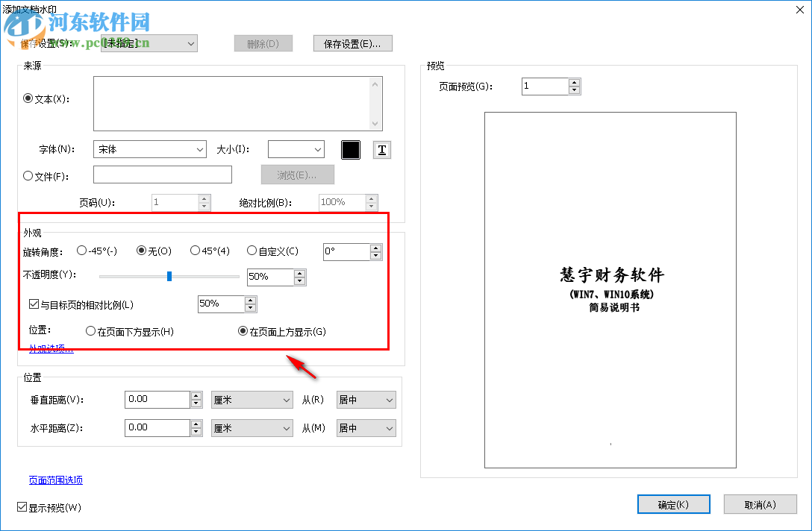
Task: Uncheck 与目标页的相对比例(L)
Action: point(34,303)
